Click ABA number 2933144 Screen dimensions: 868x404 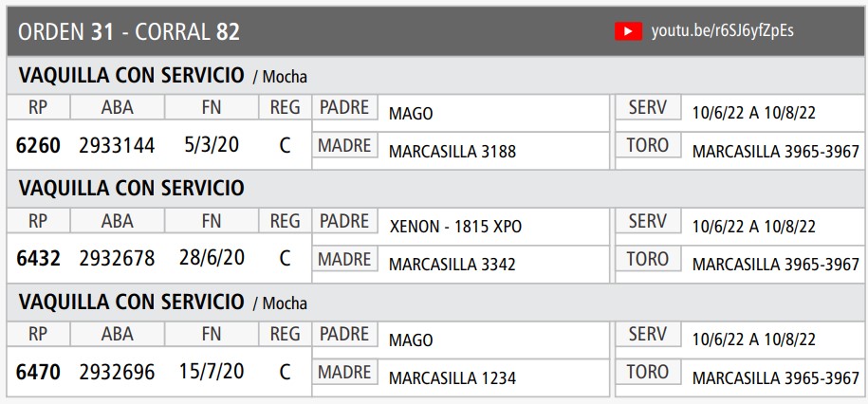tap(117, 146)
